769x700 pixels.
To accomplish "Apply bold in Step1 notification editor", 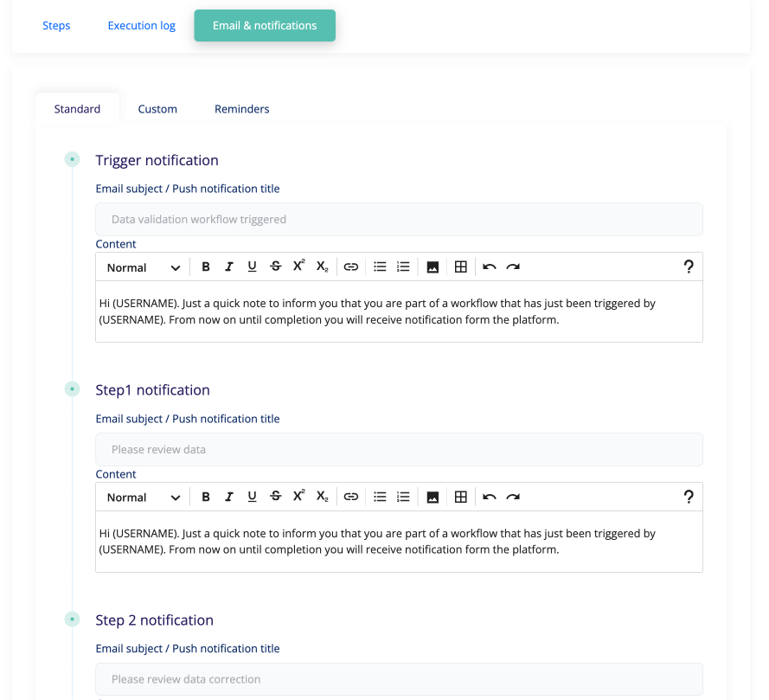I will [x=206, y=497].
